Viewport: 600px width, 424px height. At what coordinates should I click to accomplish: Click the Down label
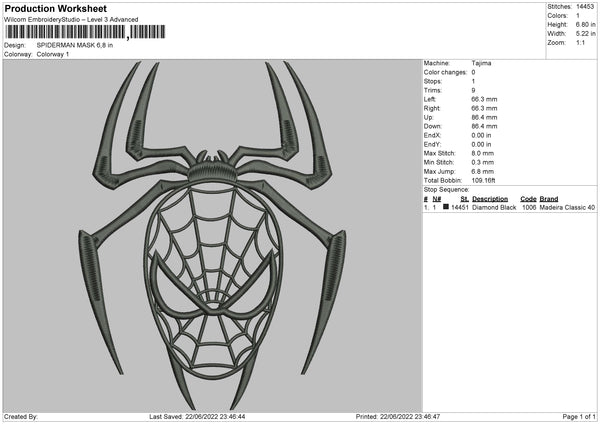(432, 126)
